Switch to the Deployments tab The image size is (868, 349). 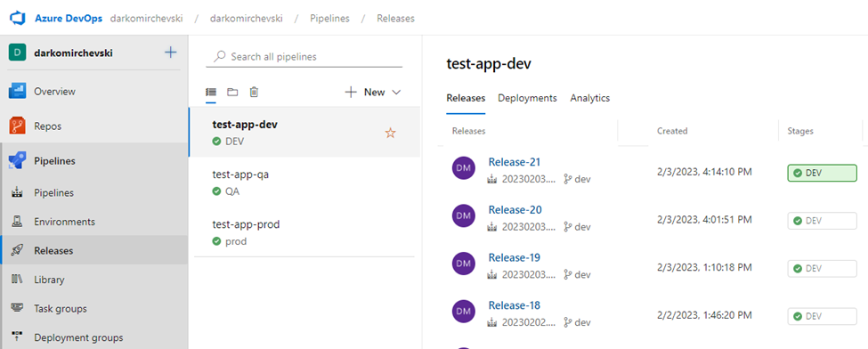tap(528, 98)
